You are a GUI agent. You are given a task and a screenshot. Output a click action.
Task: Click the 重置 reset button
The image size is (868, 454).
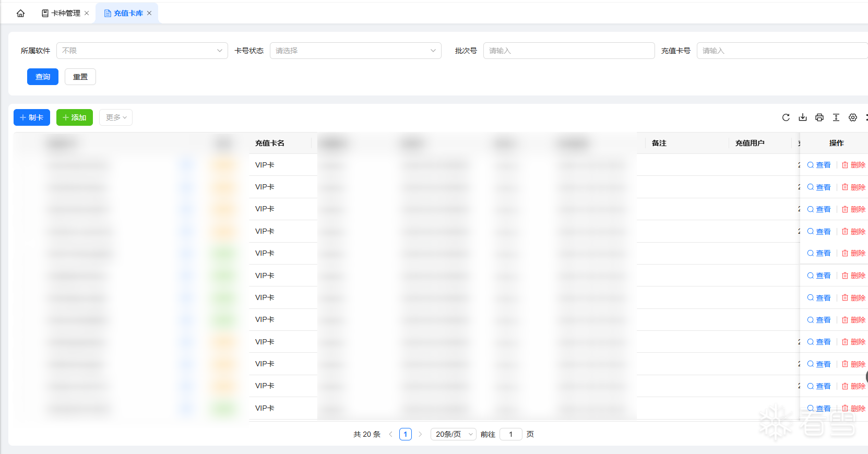coord(80,77)
